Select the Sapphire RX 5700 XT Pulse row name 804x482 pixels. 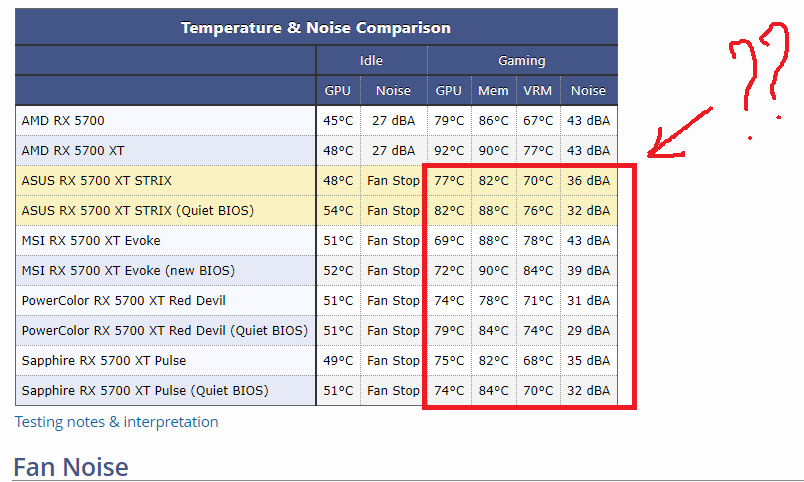click(104, 361)
